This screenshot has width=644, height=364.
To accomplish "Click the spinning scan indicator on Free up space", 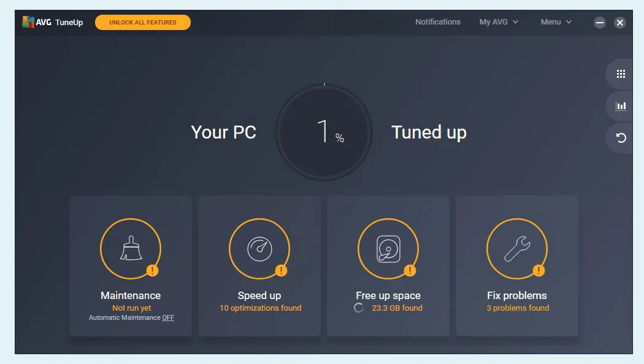I will [x=359, y=308].
